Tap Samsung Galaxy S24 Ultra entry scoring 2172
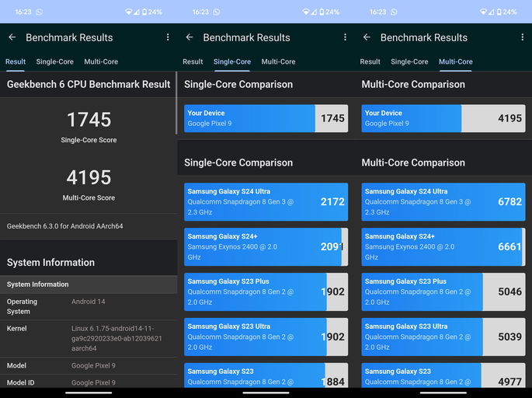Screen dimensions: 532x398 point(266,202)
